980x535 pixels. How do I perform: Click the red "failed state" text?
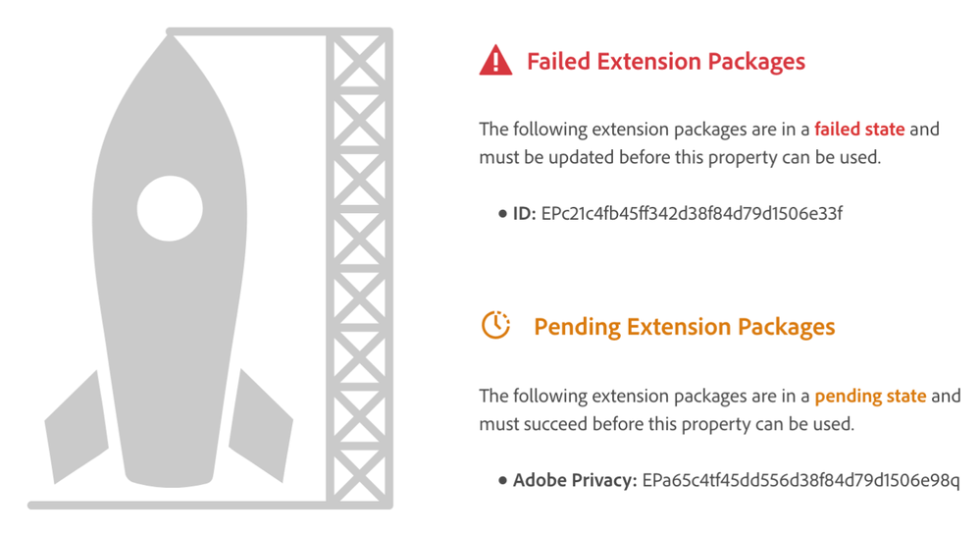pyautogui.click(x=859, y=129)
